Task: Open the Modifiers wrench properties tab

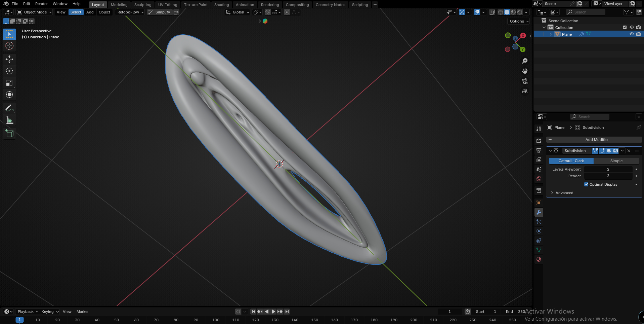Action: [539, 212]
